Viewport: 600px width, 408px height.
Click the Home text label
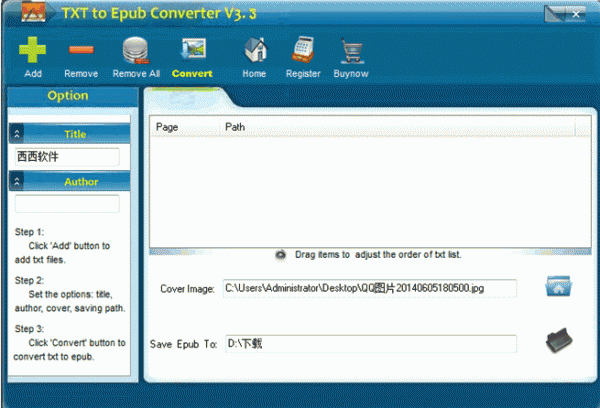point(254,73)
